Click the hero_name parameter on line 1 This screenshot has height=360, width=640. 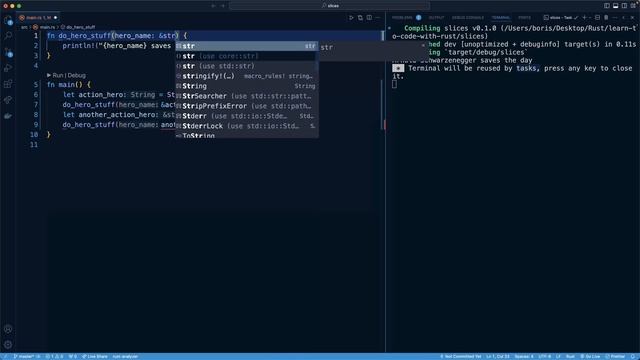[x=133, y=36]
